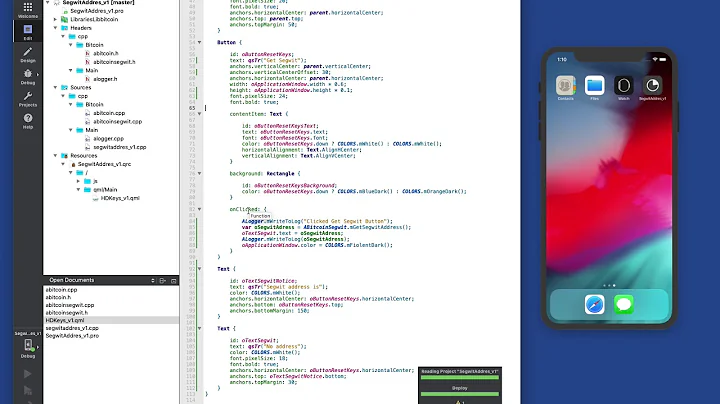Screen dimensions: 720x404
Task: Click the Start Debugging run button
Action: point(28,391)
